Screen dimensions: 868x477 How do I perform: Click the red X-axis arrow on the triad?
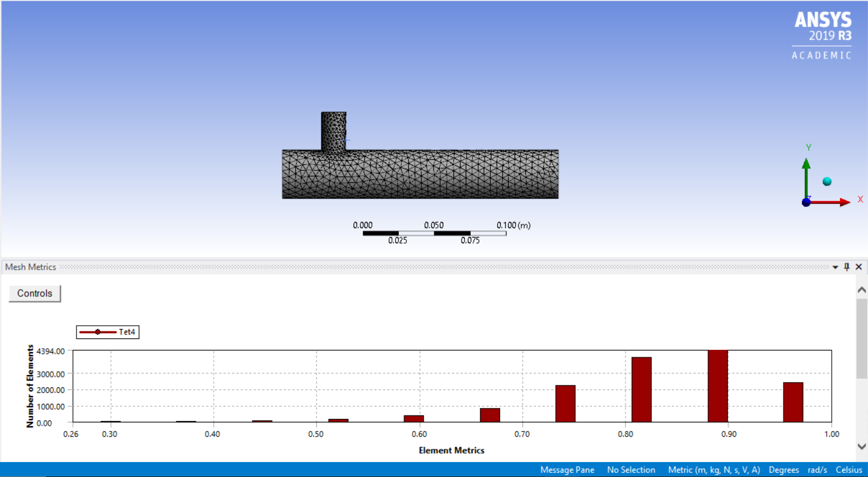pyautogui.click(x=844, y=201)
